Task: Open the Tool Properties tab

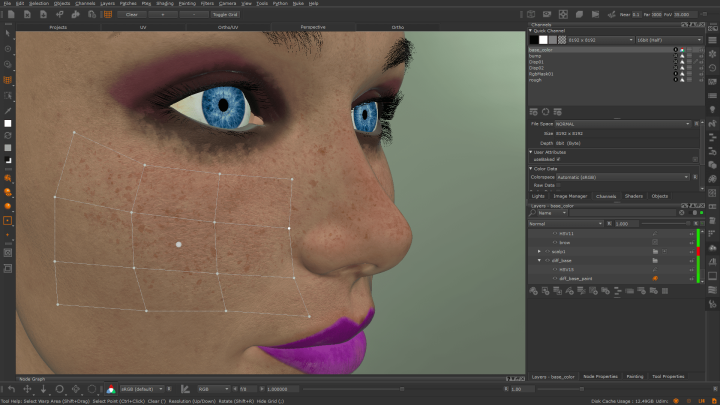Action: point(668,376)
